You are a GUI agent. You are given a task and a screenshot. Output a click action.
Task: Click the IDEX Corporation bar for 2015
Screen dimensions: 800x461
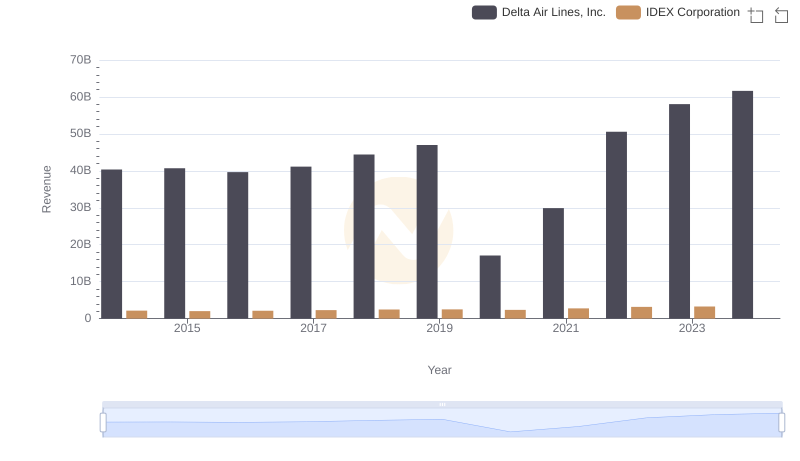[199, 315]
